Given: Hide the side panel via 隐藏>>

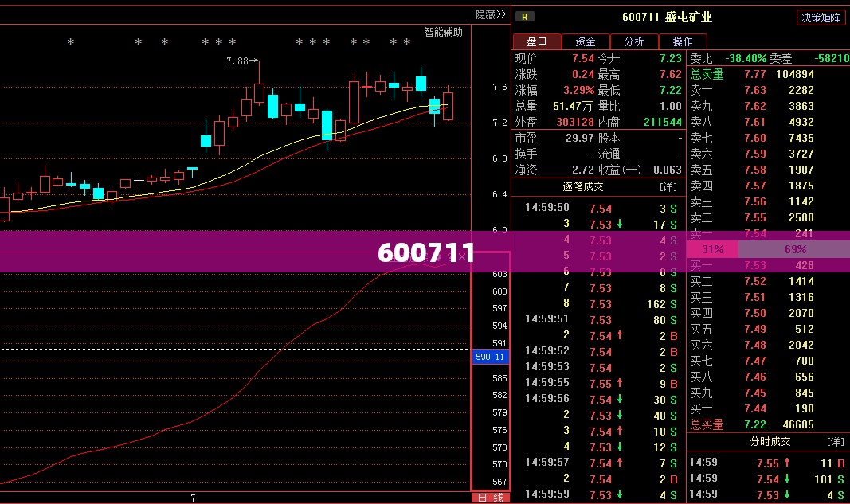Looking at the screenshot, I should pyautogui.click(x=491, y=14).
